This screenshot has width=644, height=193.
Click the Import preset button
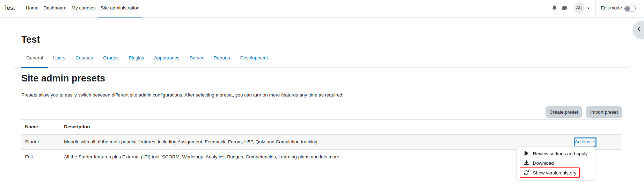tap(604, 112)
